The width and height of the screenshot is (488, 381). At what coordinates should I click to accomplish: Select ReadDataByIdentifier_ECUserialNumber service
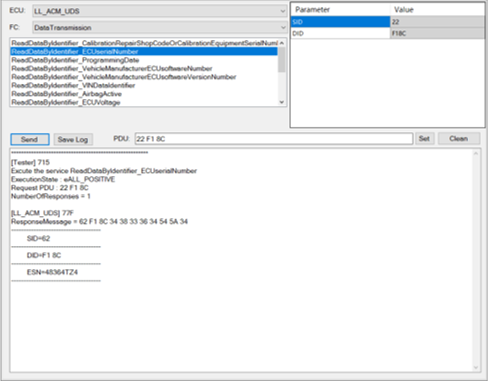[144, 51]
